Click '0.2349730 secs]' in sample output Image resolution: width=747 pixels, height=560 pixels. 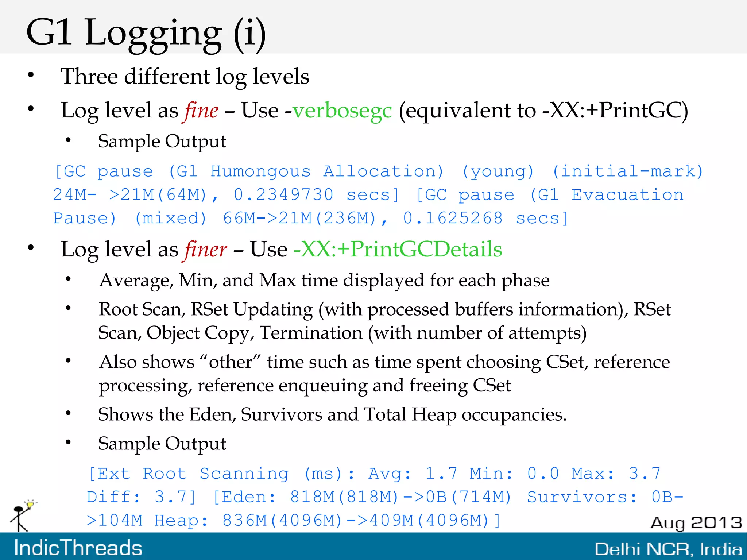317,195
